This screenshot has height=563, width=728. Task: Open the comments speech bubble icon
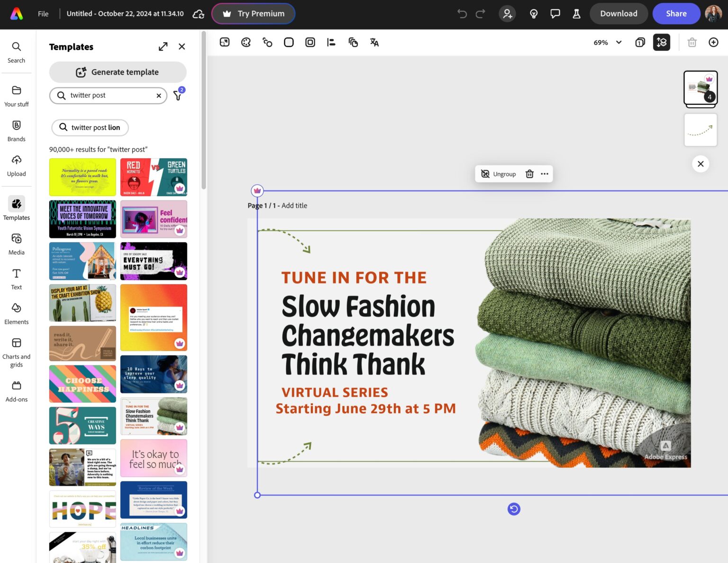click(555, 14)
